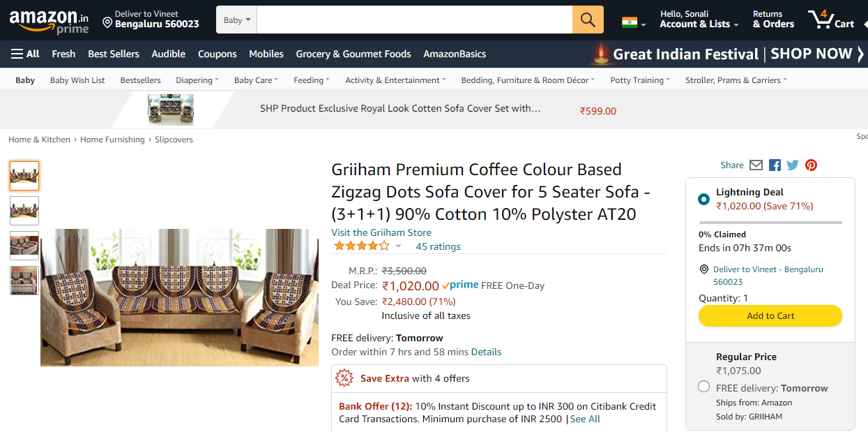Expand the star ratings breakdown arrow
This screenshot has width=868, height=432.
398,246
